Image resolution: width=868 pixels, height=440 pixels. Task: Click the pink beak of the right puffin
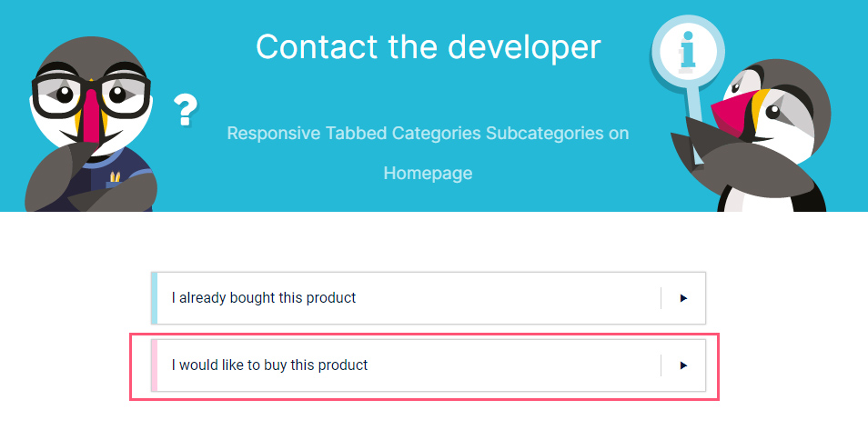point(732,111)
